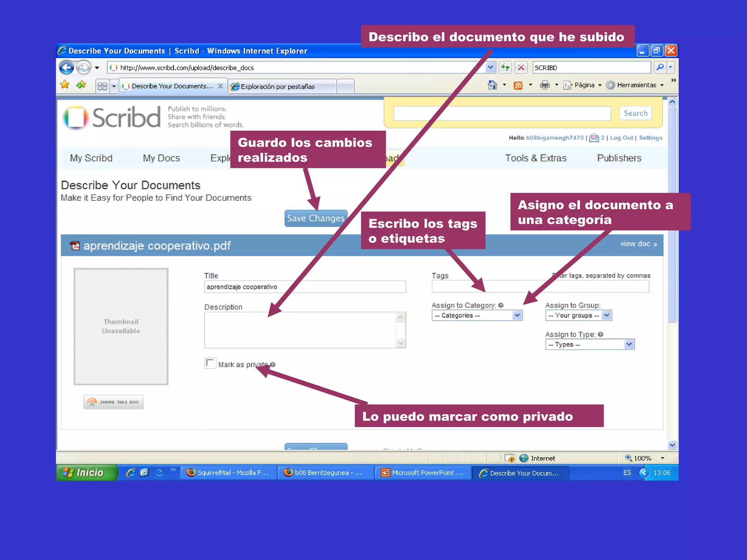The width and height of the screenshot is (747, 560).
Task: Click Internet Explorer quick launch icon
Action: coord(131,472)
